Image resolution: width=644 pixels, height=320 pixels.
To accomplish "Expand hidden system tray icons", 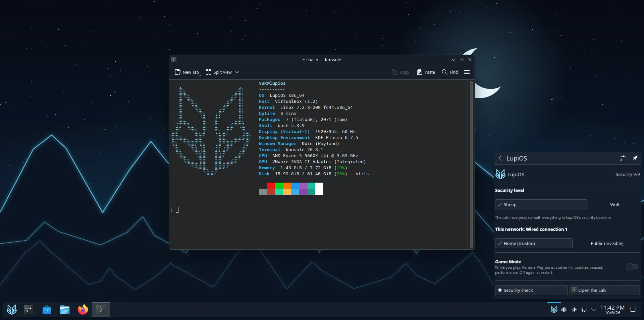I will point(594,310).
